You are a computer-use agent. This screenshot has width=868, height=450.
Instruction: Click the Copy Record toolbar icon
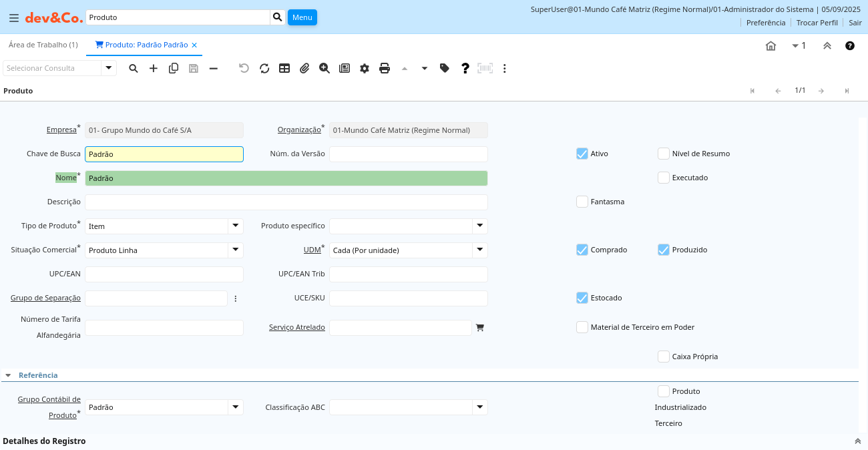[174, 68]
